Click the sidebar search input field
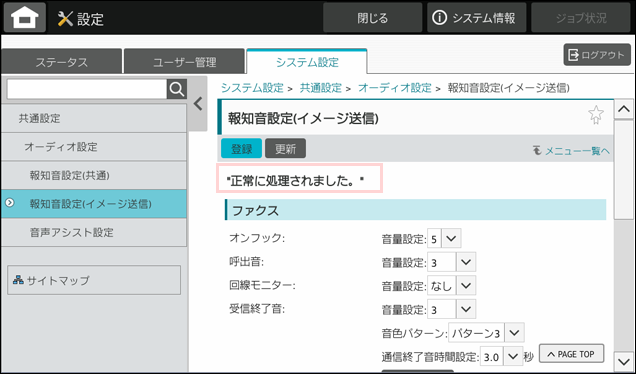636x374 pixels. [87, 89]
